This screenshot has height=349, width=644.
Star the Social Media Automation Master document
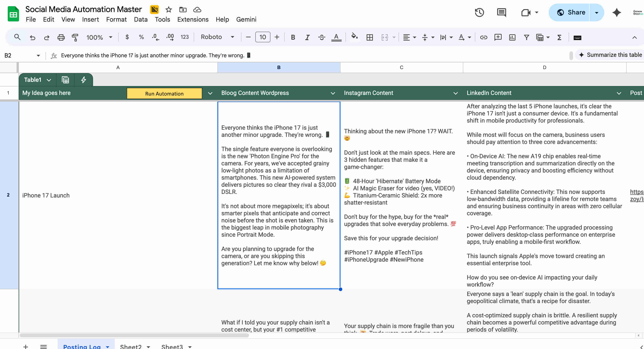pyautogui.click(x=169, y=10)
